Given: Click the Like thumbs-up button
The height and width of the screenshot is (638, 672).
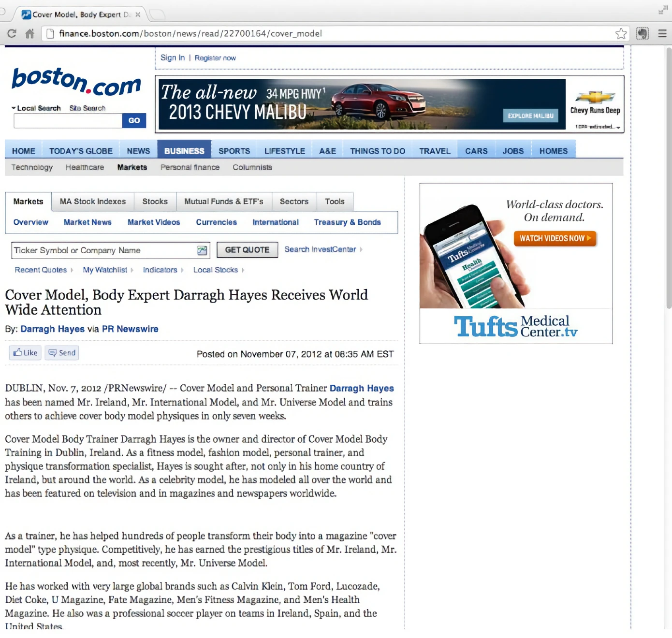Looking at the screenshot, I should [x=25, y=352].
